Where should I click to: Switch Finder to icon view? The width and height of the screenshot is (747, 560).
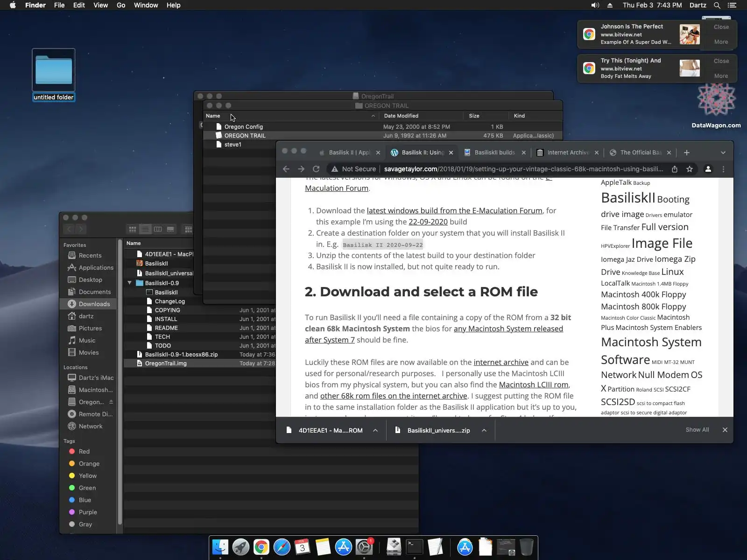click(x=133, y=229)
